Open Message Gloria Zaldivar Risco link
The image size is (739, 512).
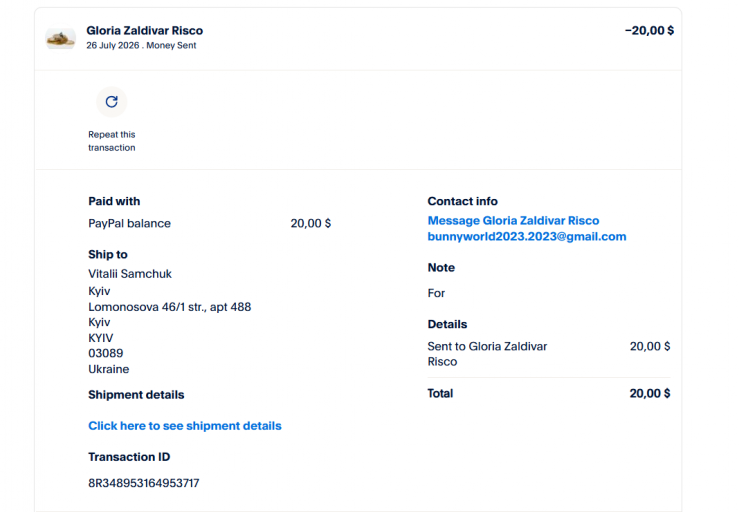(513, 221)
